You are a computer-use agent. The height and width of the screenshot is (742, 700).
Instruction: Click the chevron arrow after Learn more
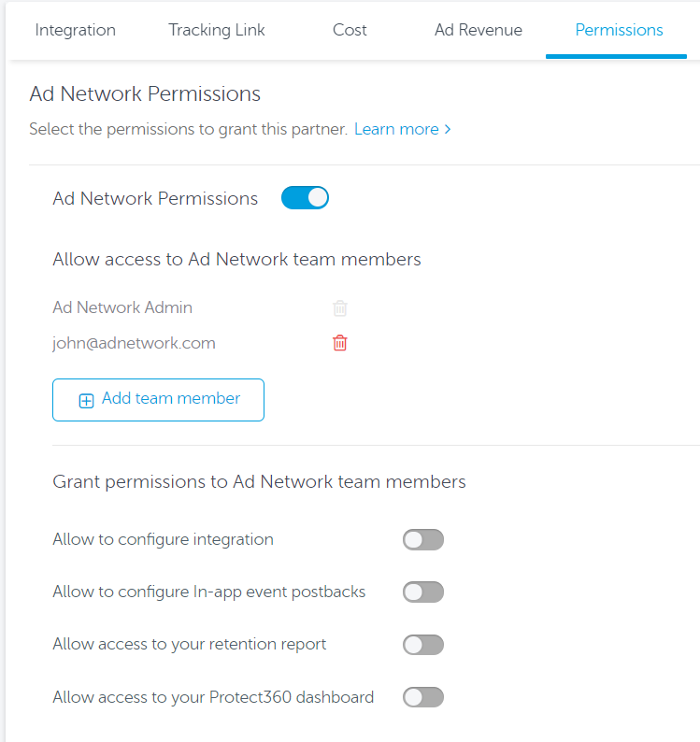pyautogui.click(x=448, y=129)
